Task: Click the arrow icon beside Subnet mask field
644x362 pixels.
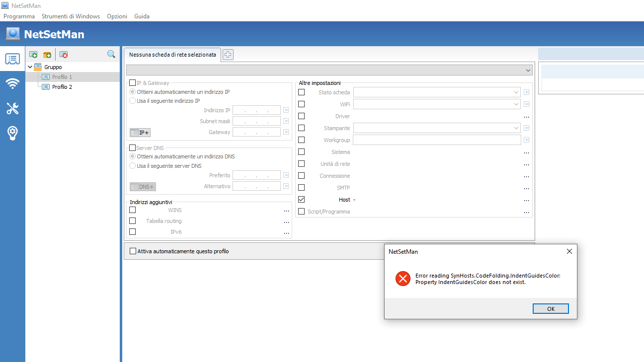Action: (x=286, y=121)
